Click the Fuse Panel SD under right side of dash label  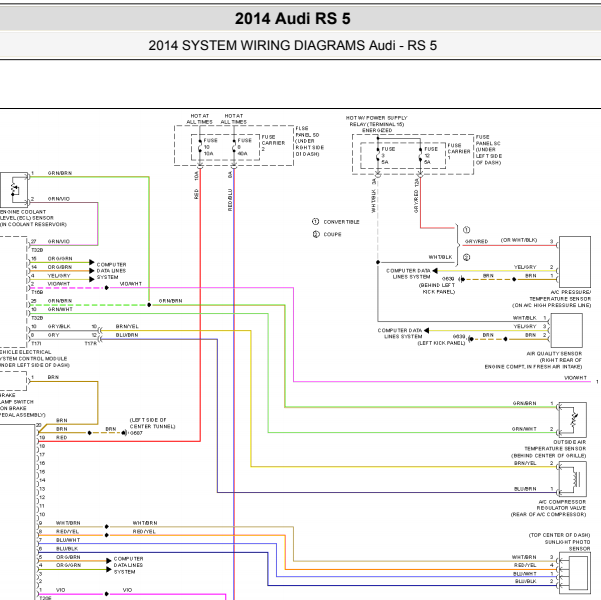pos(309,141)
